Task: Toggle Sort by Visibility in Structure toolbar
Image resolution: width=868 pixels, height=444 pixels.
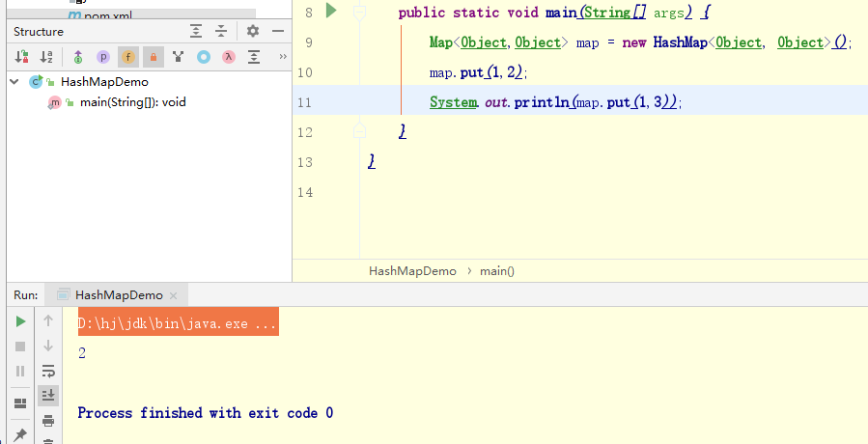Action: [21, 57]
